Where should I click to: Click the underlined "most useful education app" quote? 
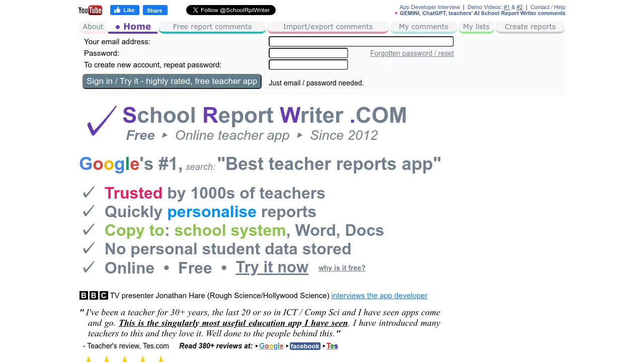click(233, 323)
